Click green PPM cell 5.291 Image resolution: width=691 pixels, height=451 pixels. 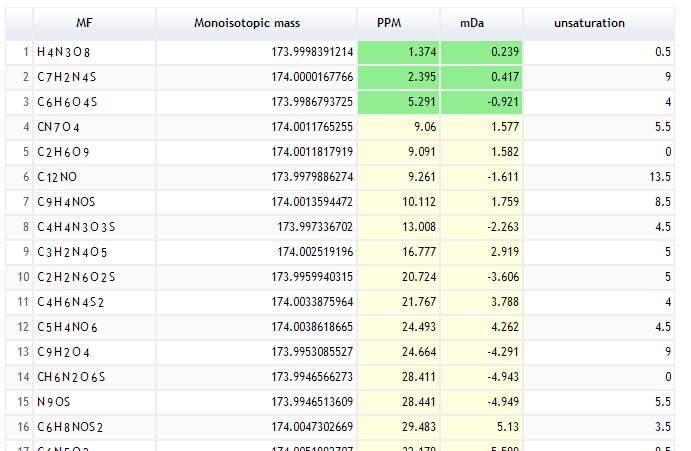[398, 102]
